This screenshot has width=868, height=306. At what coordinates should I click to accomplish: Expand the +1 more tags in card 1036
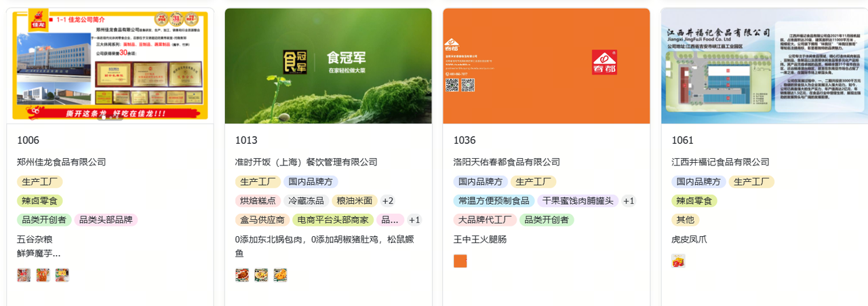[x=629, y=201]
